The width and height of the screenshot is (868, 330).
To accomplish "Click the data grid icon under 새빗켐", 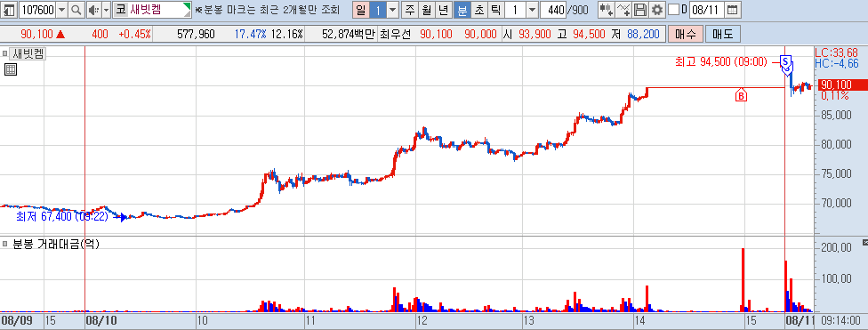I will 11,69.
